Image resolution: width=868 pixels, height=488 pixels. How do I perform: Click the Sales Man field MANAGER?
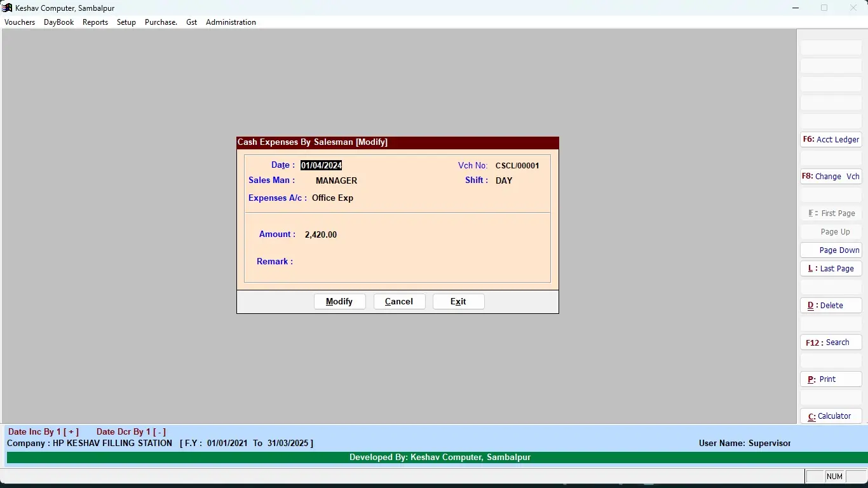click(336, 181)
